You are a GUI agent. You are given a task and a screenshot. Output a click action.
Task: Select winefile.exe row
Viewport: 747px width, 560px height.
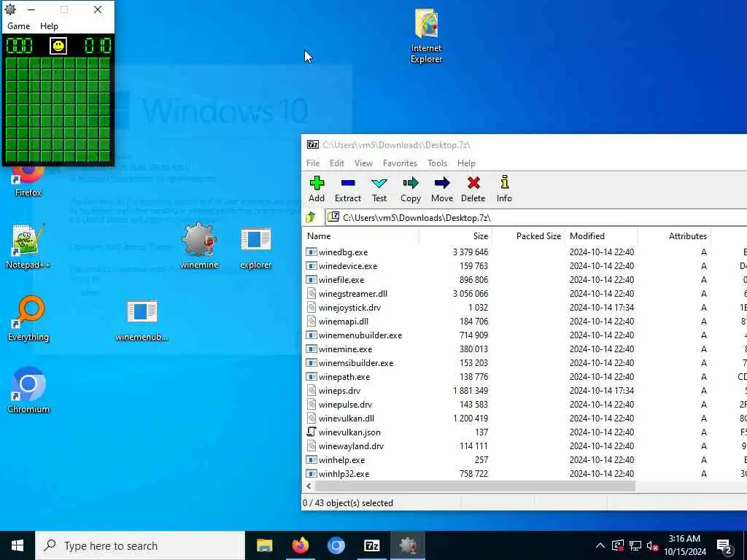(524, 279)
